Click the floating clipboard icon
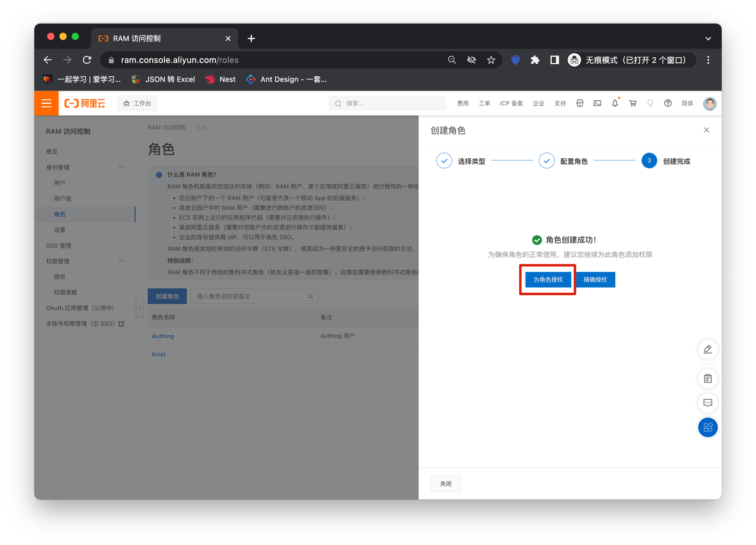Image resolution: width=756 pixels, height=545 pixels. point(708,378)
